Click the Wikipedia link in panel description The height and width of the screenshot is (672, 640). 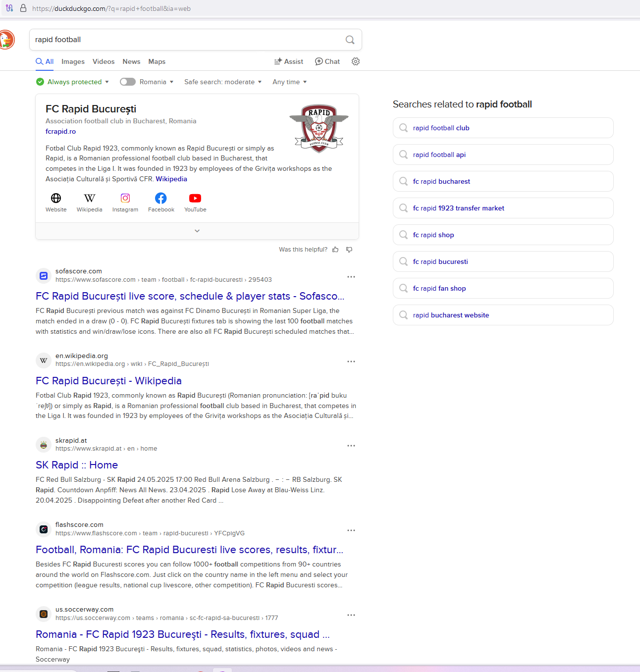[x=171, y=179]
